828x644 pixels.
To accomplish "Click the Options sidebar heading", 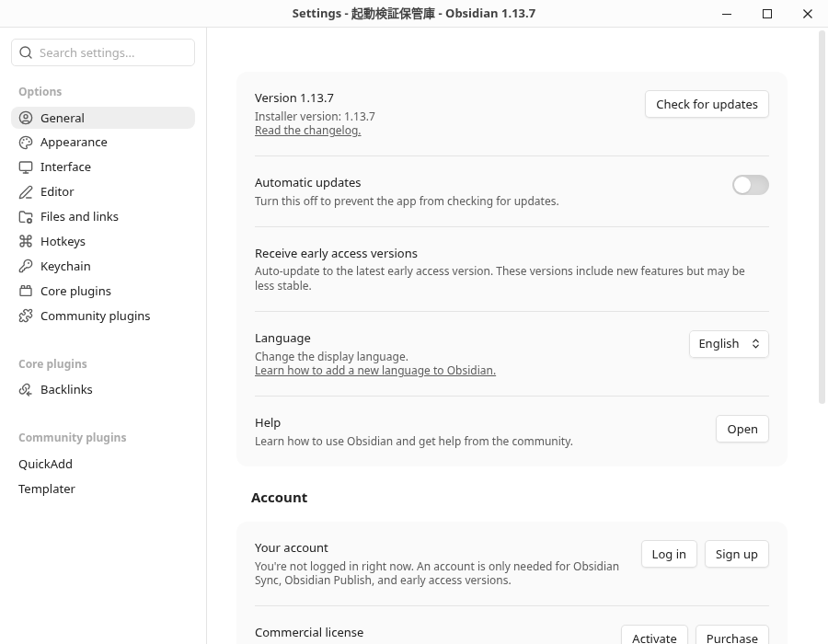I will point(40,91).
